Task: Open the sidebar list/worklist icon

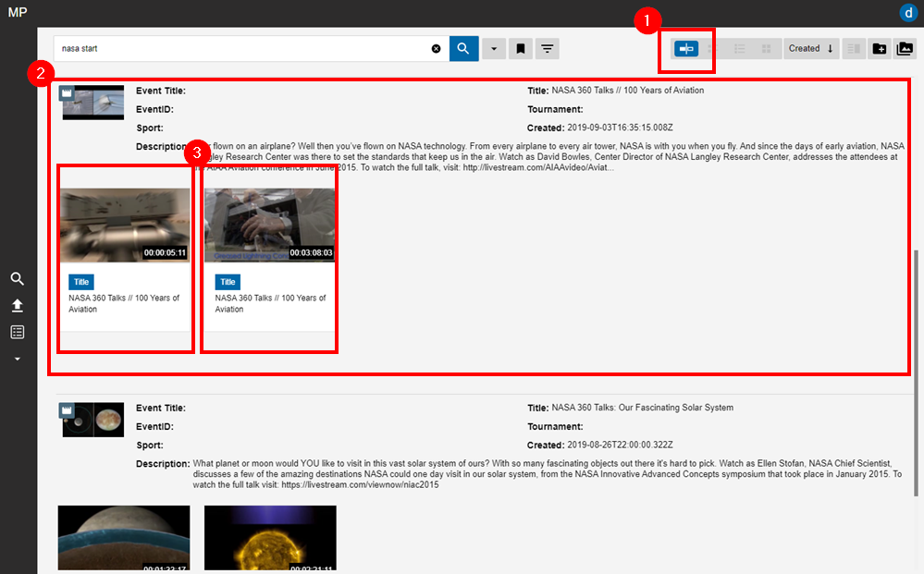Action: click(17, 332)
